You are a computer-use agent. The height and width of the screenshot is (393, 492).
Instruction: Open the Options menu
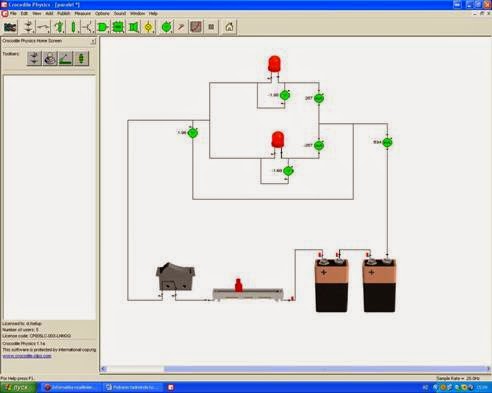[x=102, y=14]
